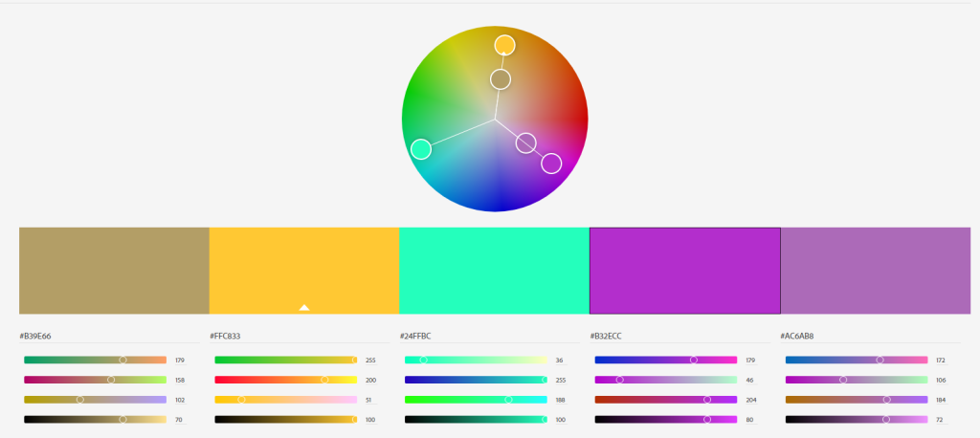Click the inner lavender handle on the wheel

point(525,143)
